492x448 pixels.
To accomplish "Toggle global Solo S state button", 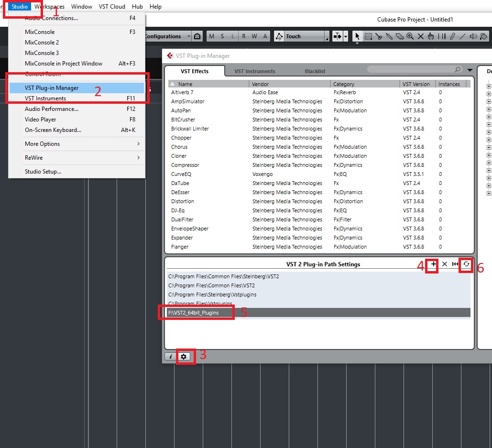I will pyautogui.click(x=222, y=36).
